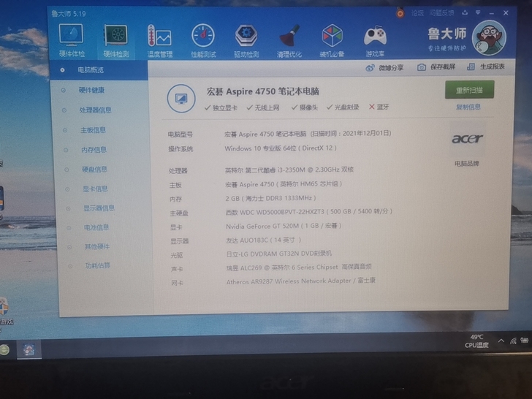Click the 49°C CPU温度 tray readout
Screen dimensions: 532x399
476,341
